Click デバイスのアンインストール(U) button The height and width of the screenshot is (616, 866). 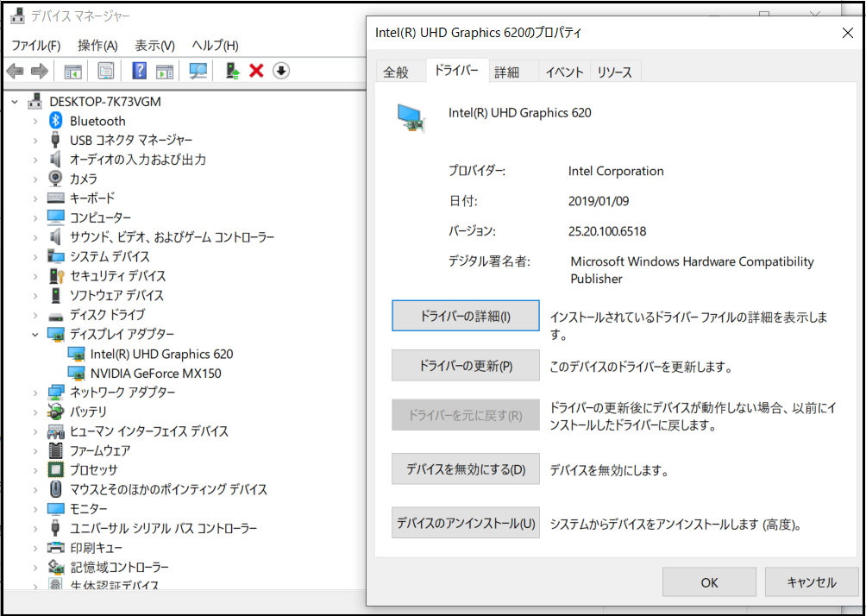(x=466, y=523)
